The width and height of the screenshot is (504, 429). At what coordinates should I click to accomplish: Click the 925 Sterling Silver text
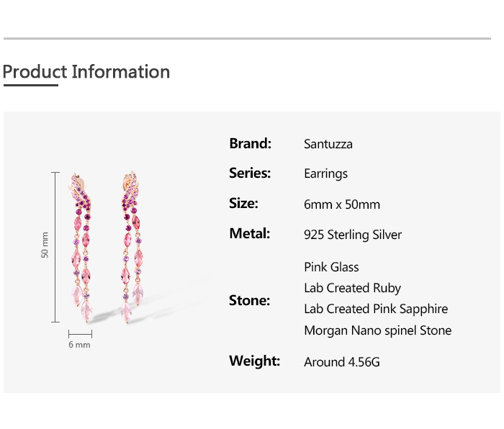click(353, 235)
